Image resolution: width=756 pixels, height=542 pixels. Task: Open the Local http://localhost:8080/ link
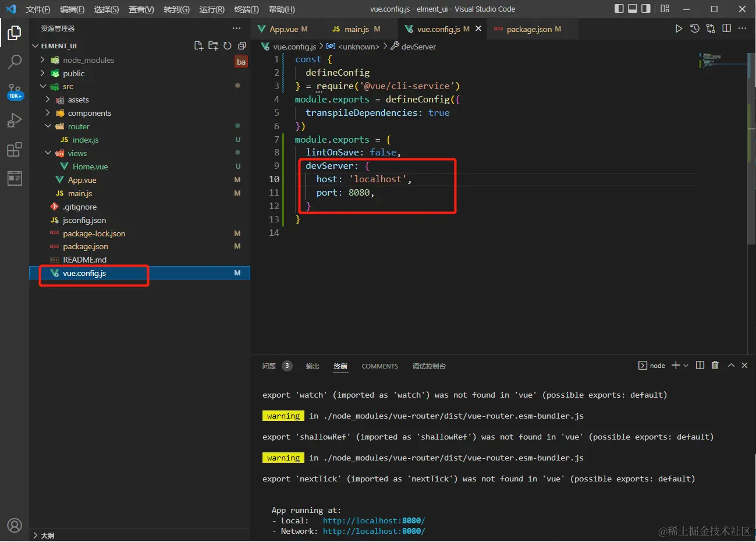coord(374,520)
